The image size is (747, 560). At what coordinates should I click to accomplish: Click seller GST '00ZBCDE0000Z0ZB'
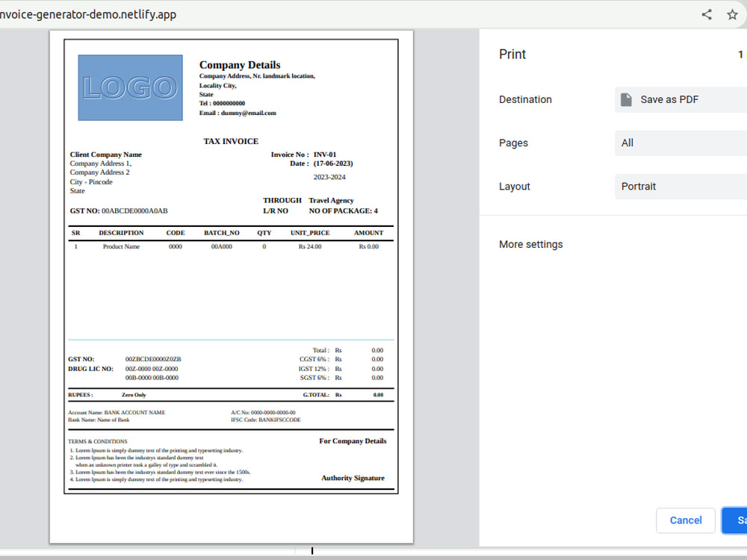pyautogui.click(x=153, y=360)
